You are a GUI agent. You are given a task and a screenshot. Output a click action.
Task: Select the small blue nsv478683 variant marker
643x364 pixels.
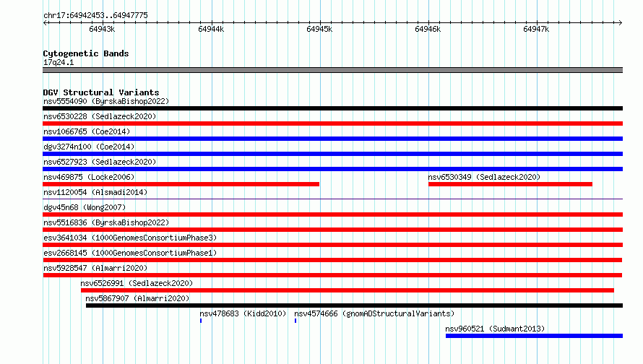pos(201,321)
